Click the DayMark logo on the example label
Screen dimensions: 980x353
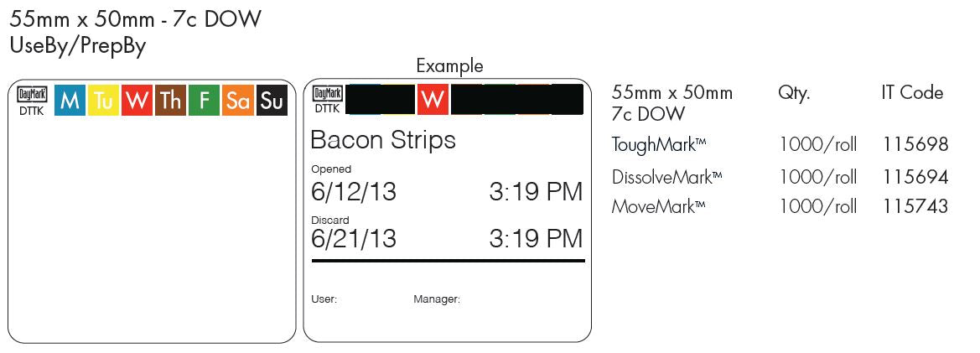pos(327,95)
